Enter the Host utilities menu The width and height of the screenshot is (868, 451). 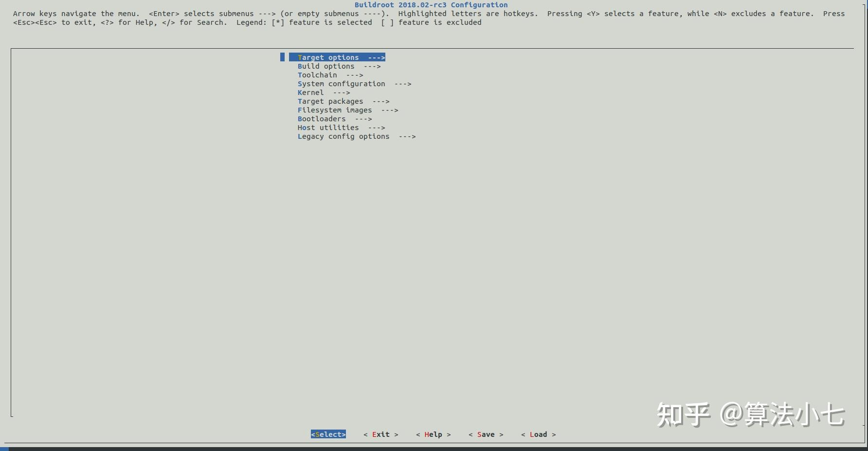[x=328, y=127]
